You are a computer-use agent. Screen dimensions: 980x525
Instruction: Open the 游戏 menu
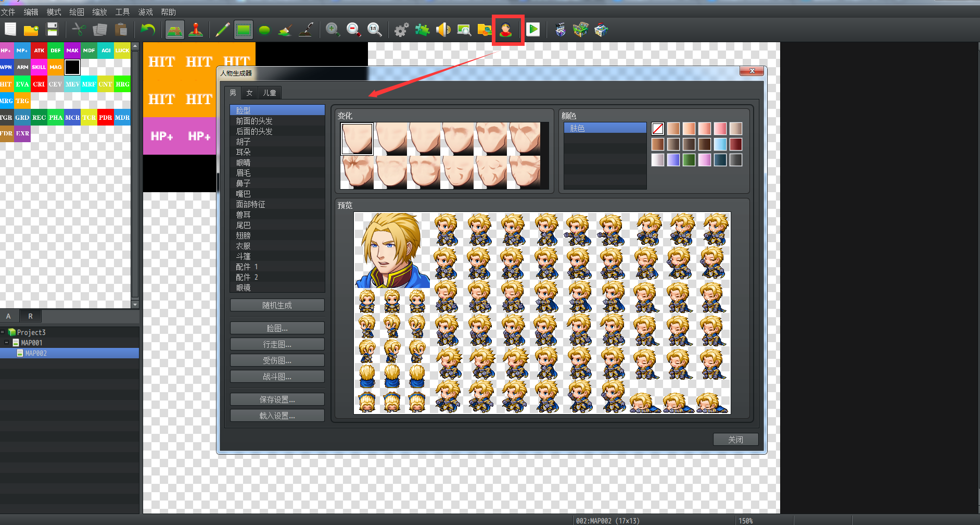pyautogui.click(x=145, y=12)
